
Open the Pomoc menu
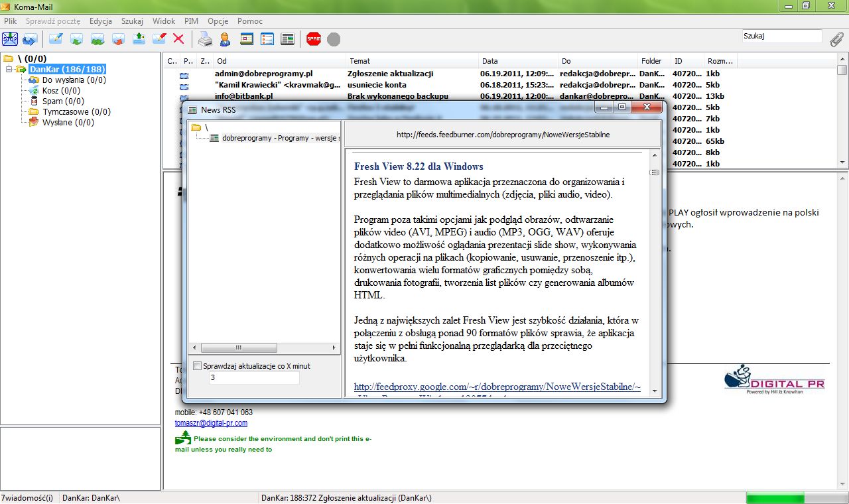coord(250,21)
